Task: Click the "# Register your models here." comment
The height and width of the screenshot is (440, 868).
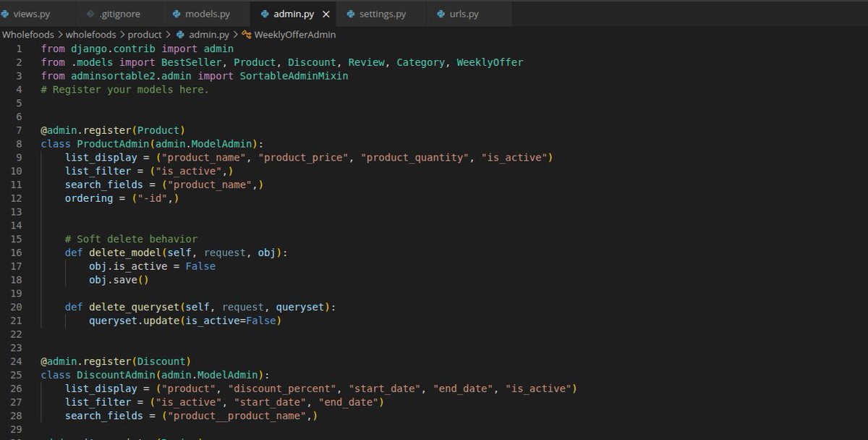Action: pyautogui.click(x=124, y=89)
